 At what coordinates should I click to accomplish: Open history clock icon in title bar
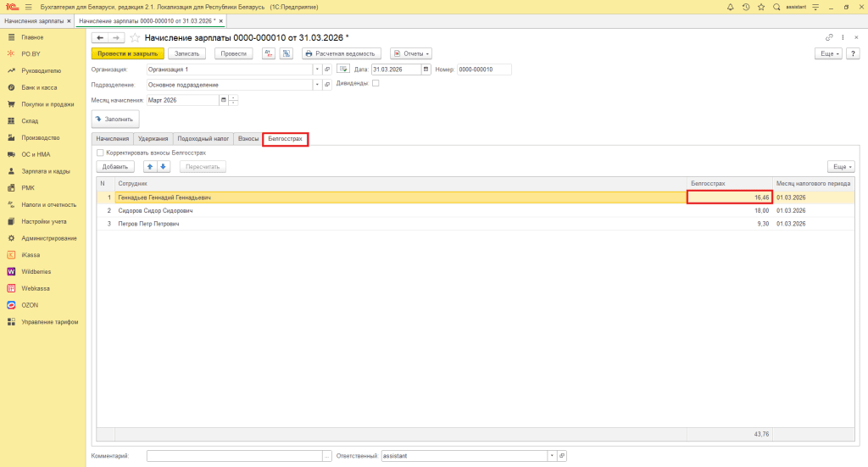pyautogui.click(x=746, y=7)
